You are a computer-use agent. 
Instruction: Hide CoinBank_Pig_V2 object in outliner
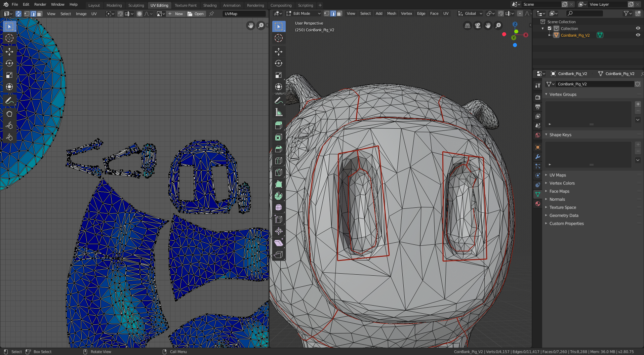coord(638,35)
